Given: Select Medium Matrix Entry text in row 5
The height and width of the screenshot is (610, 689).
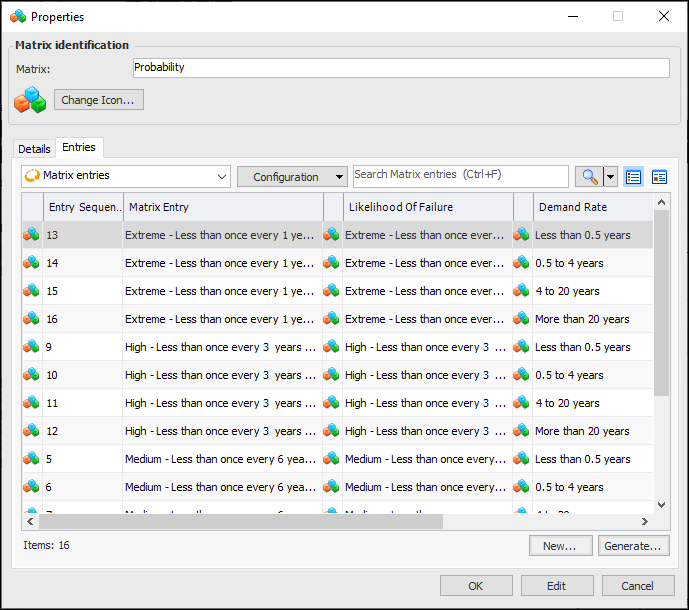Looking at the screenshot, I should point(221,459).
